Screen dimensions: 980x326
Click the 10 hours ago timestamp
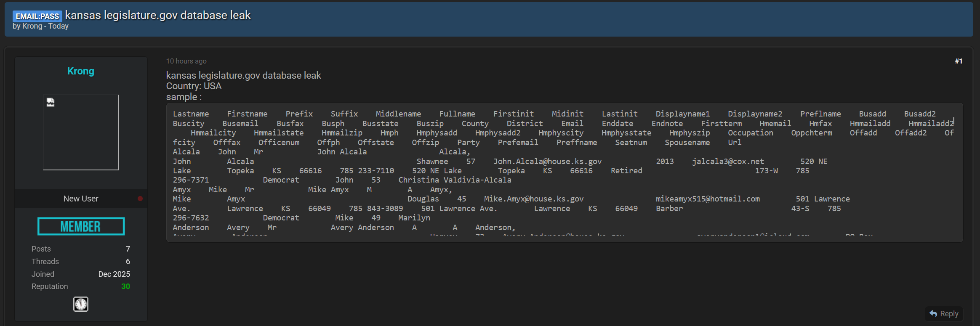[186, 61]
